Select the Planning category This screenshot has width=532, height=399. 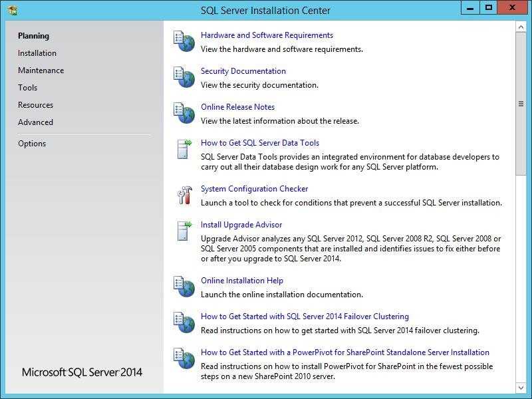click(x=34, y=36)
